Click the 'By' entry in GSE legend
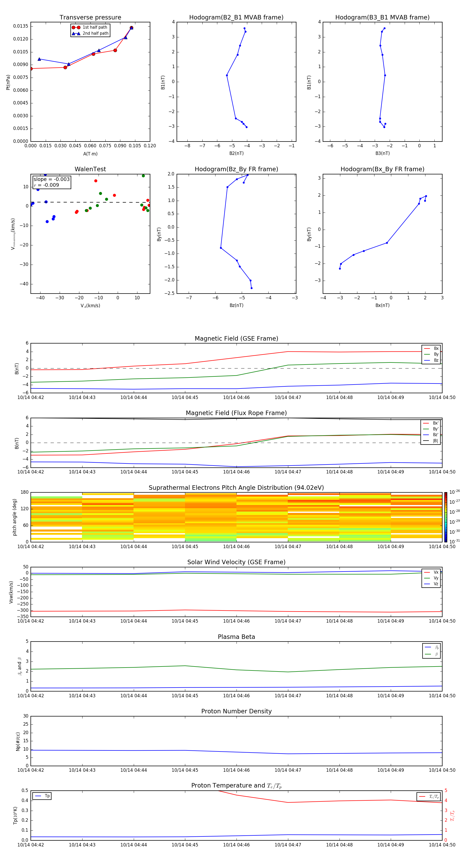Screen dimensions: 473x868 (x=431, y=354)
